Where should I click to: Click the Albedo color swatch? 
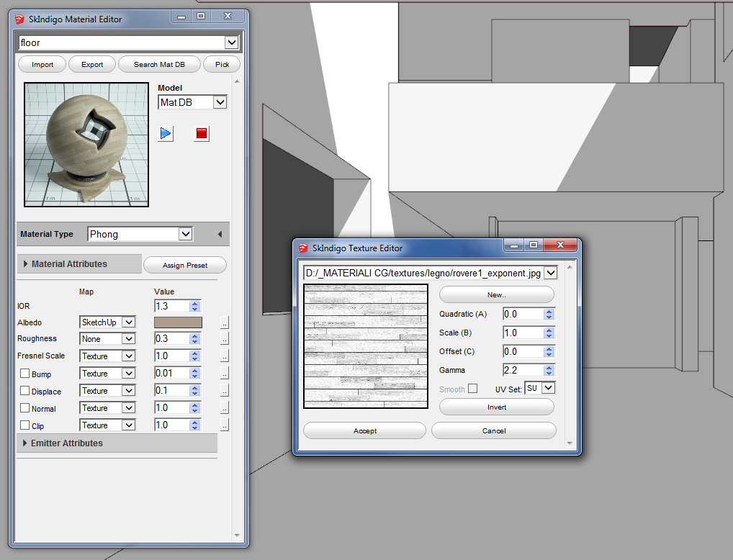(x=178, y=322)
